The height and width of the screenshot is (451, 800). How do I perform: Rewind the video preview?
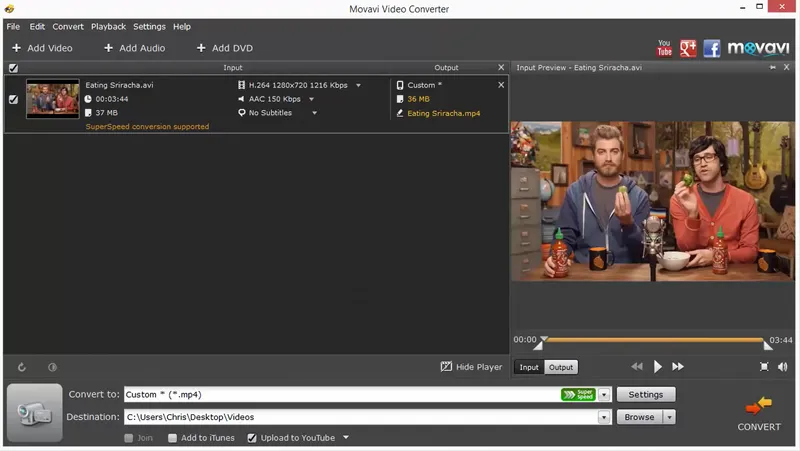point(637,366)
